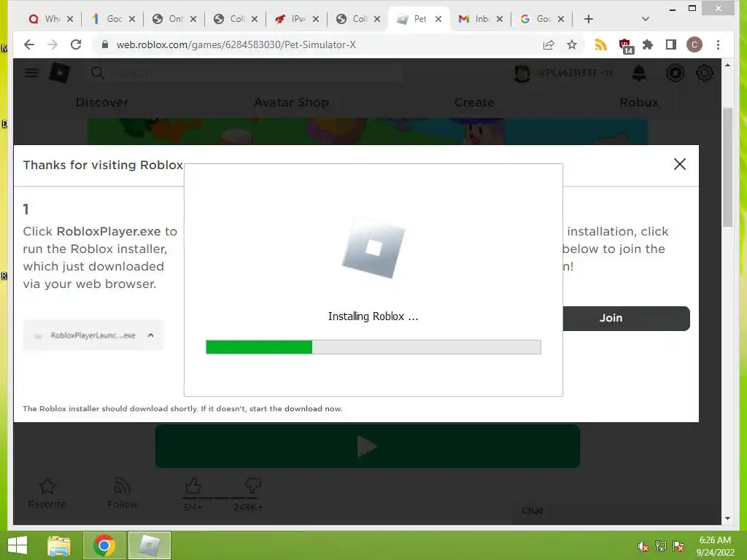Open the Chrome extensions puzzle icon
This screenshot has height=560, width=747.
click(x=648, y=44)
